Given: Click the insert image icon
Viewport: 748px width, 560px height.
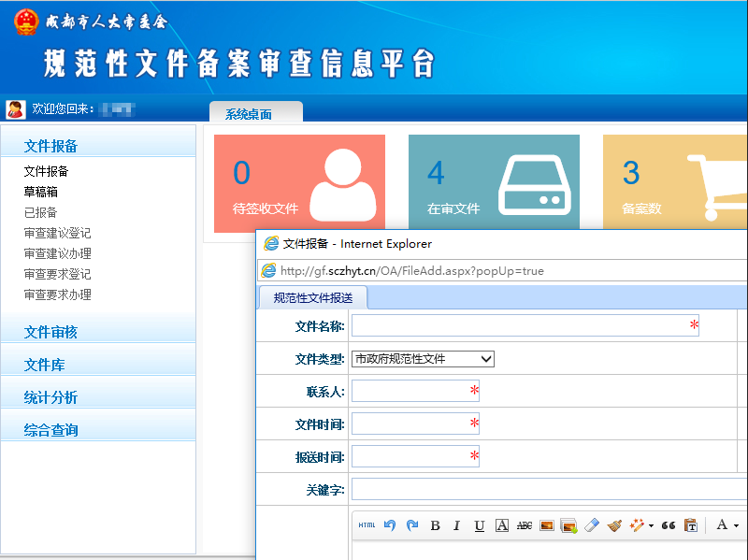Looking at the screenshot, I should click(x=547, y=525).
